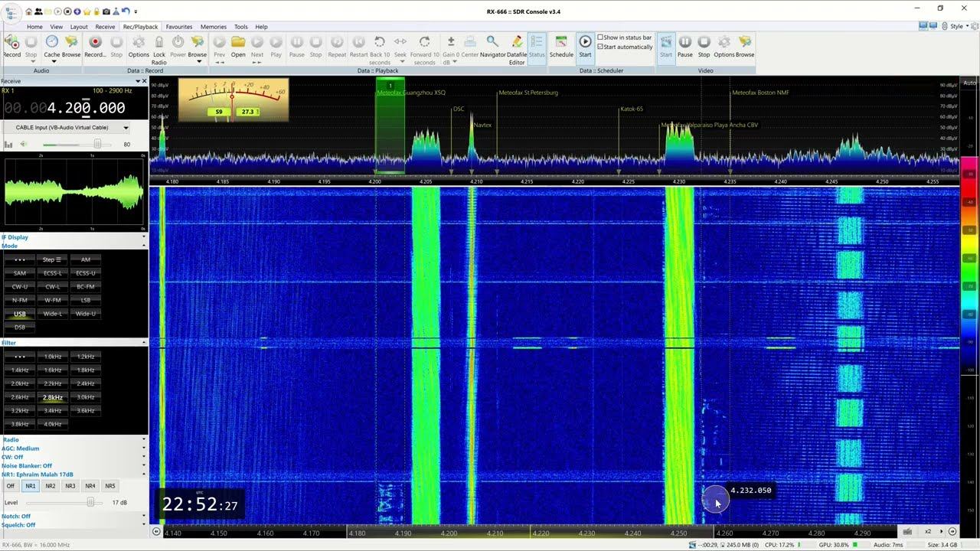Select the 2.4kHz filter width
Viewport: 980px width, 551px height.
point(86,383)
